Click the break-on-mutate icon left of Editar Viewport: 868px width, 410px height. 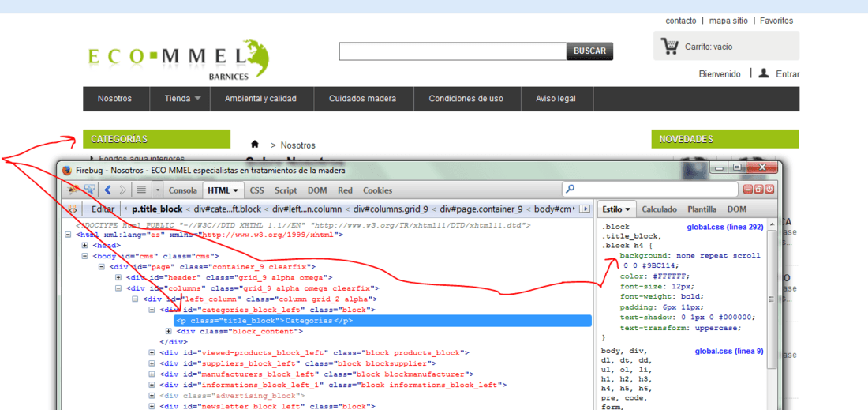coord(72,209)
